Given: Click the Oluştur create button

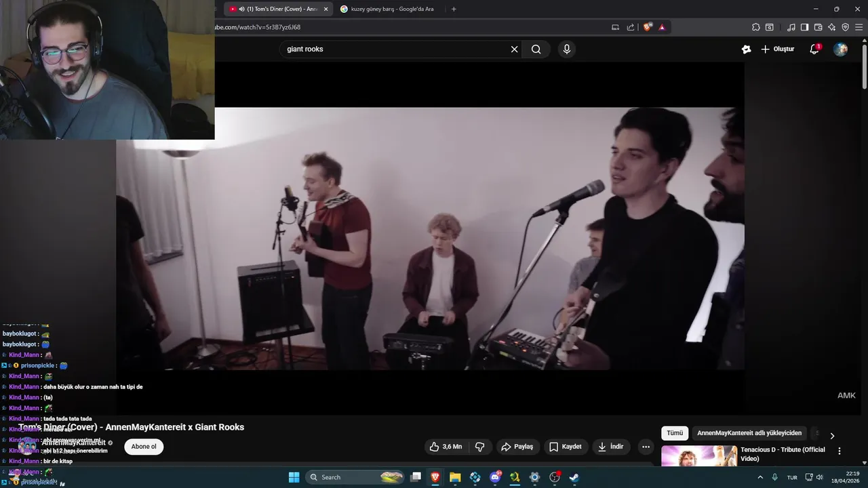Looking at the screenshot, I should coord(777,49).
